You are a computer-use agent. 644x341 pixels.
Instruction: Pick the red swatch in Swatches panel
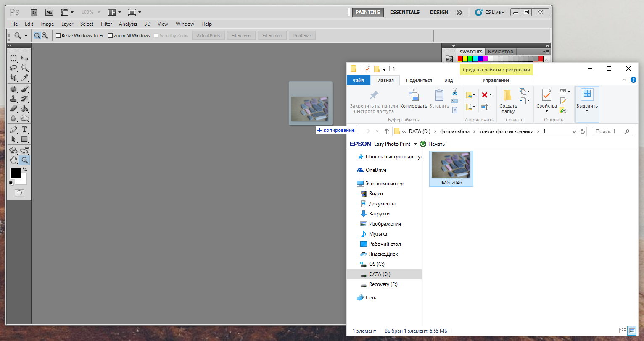(x=460, y=58)
